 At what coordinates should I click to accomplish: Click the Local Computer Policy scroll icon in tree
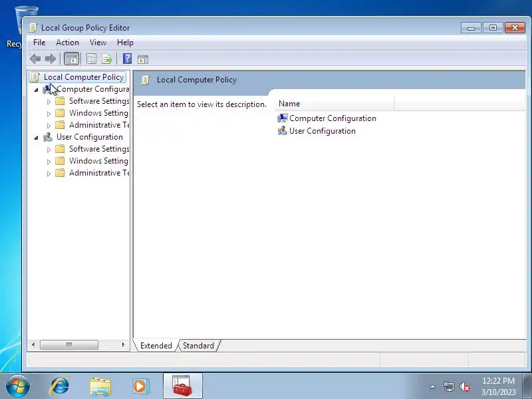35,77
